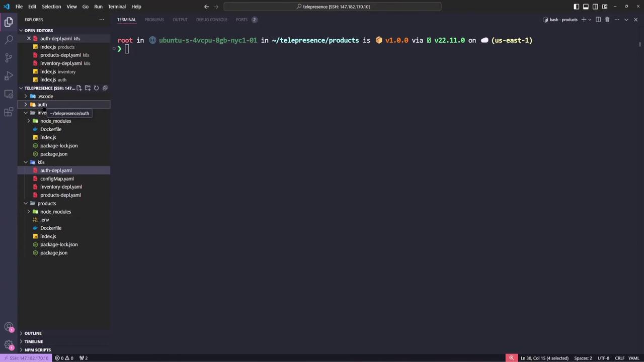Close the auth-depl.yaml open editor
644x362 pixels.
tap(29, 39)
